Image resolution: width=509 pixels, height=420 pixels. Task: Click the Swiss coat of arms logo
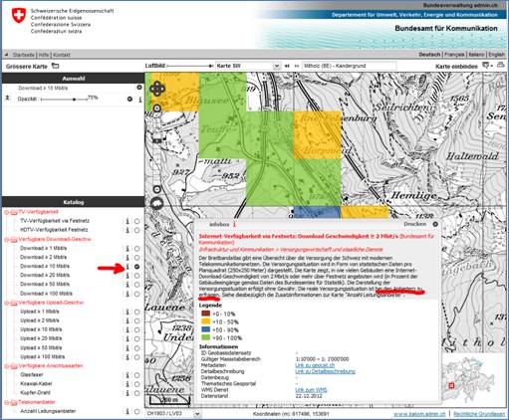point(19,16)
